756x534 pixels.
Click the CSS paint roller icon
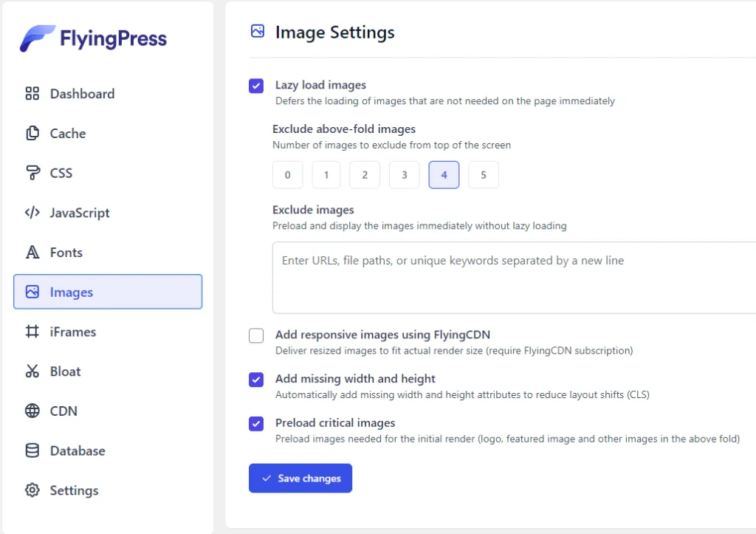pyautogui.click(x=32, y=173)
